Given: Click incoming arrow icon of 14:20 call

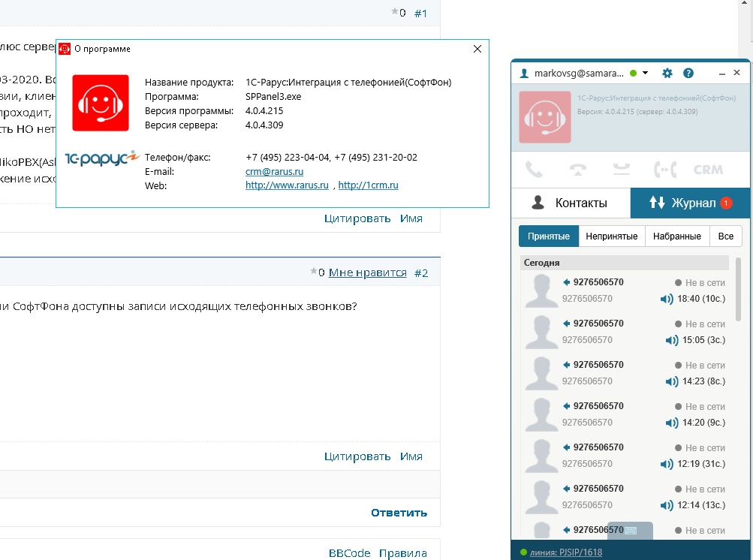Looking at the screenshot, I should pyautogui.click(x=566, y=406).
